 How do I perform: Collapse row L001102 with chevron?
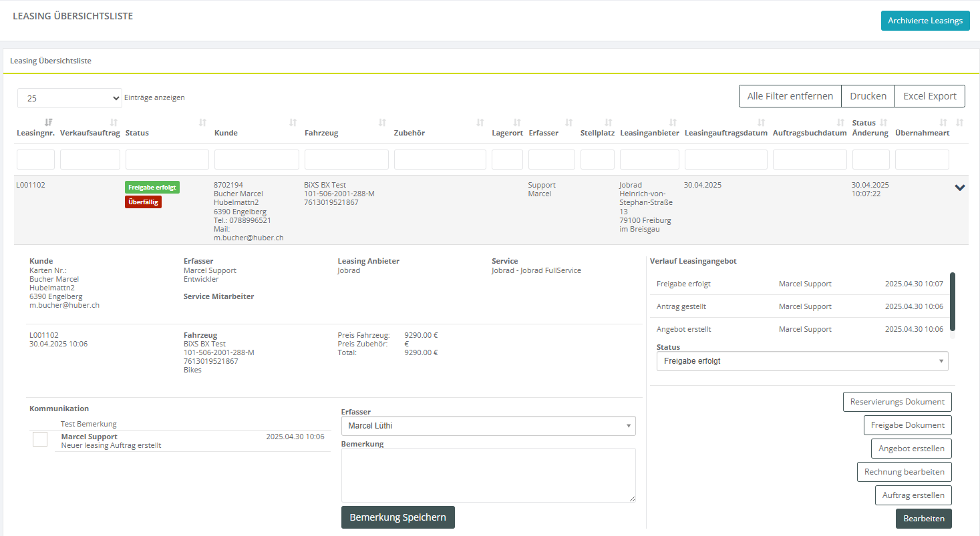point(960,188)
